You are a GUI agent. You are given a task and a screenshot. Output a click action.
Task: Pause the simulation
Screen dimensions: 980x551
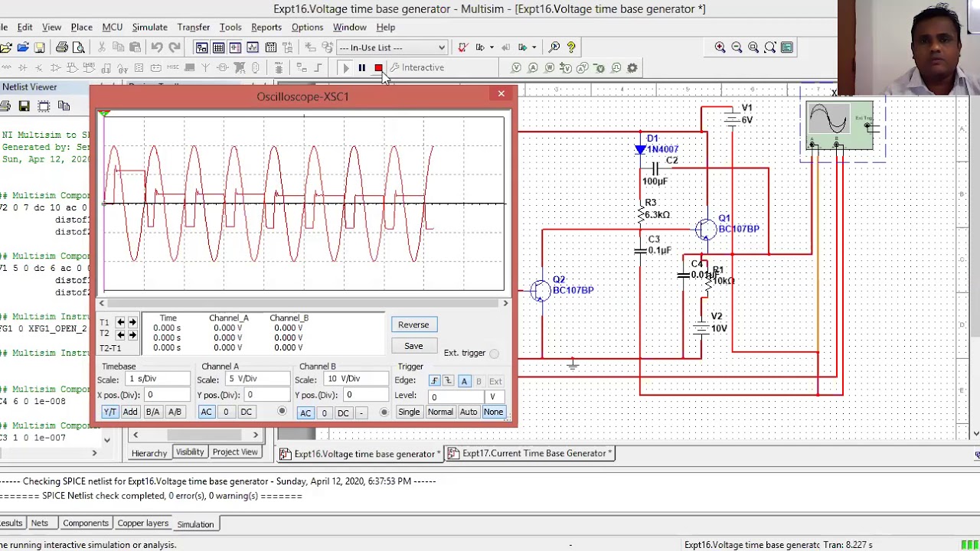coord(361,67)
